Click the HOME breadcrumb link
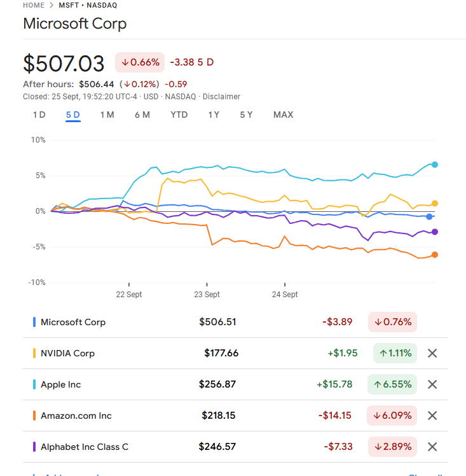Screen dimensions: 466x476 [x=34, y=5]
